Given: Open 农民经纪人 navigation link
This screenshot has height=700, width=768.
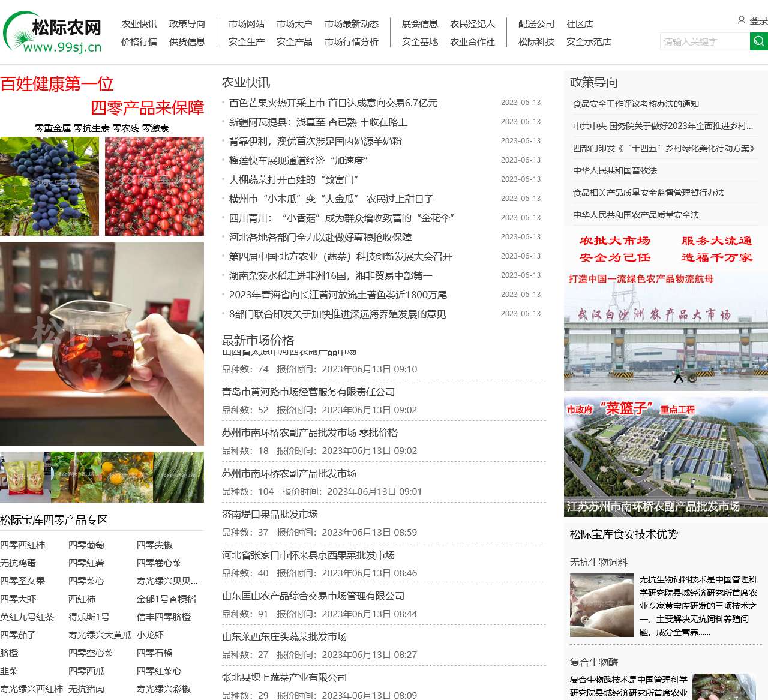Looking at the screenshot, I should click(x=472, y=24).
